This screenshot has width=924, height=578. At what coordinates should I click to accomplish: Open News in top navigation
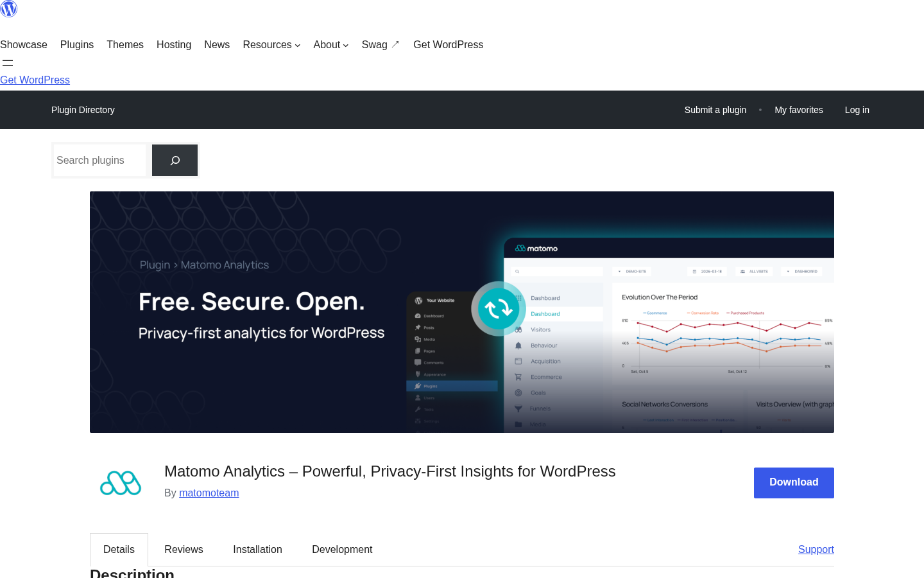click(x=217, y=44)
